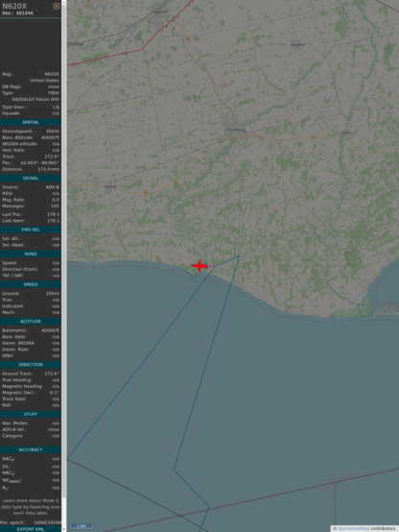Click the EXPORT KML button
Viewport: 399px width, 532px height.
[x=31, y=529]
